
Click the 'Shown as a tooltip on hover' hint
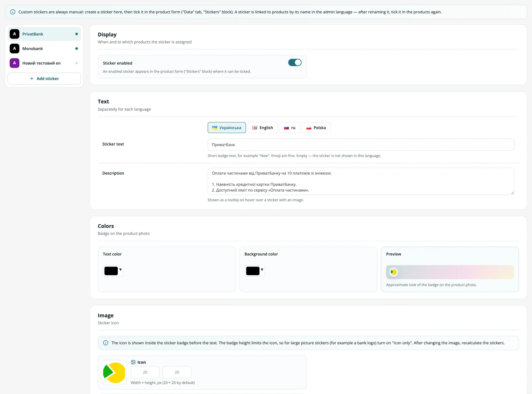[256, 200]
